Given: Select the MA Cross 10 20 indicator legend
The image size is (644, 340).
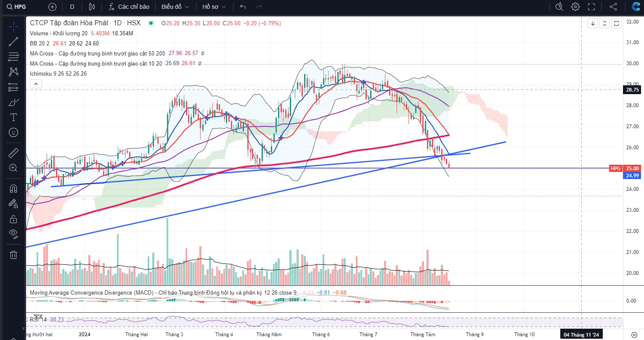Looking at the screenshot, I should click(96, 63).
